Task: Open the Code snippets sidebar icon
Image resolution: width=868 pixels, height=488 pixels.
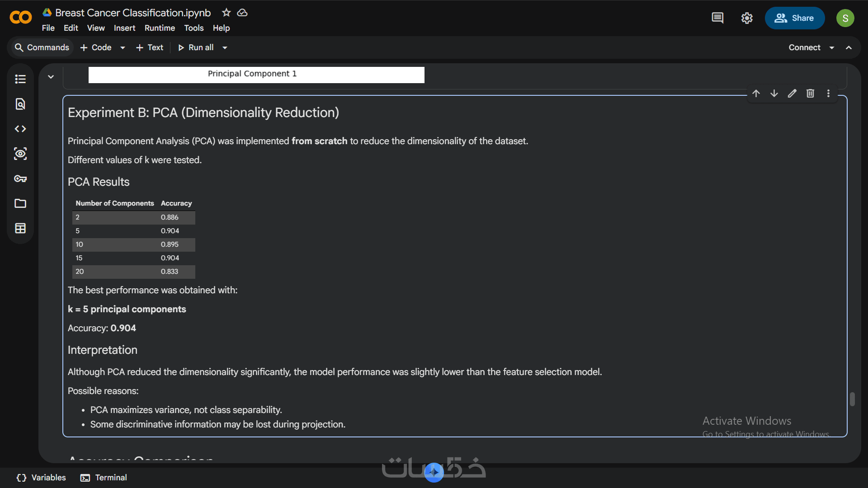Action: tap(20, 129)
